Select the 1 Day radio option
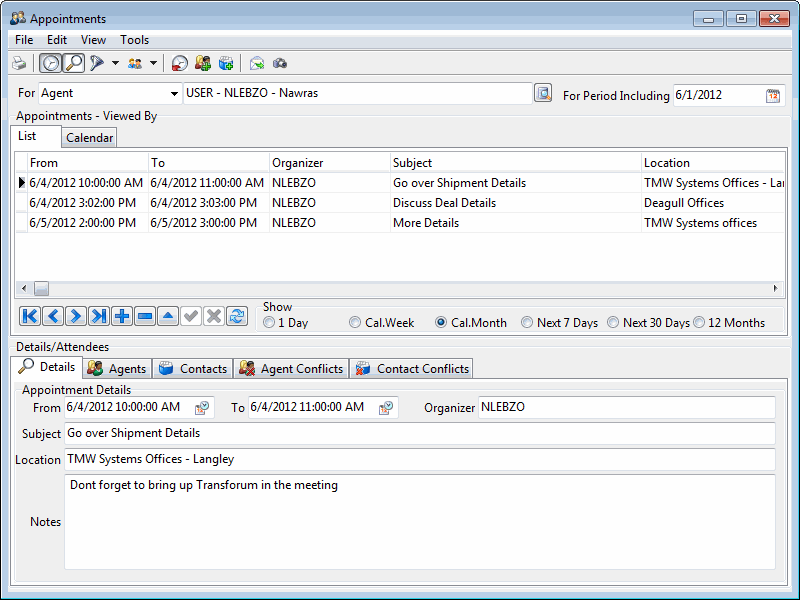This screenshot has height=600, width=800. coord(269,323)
